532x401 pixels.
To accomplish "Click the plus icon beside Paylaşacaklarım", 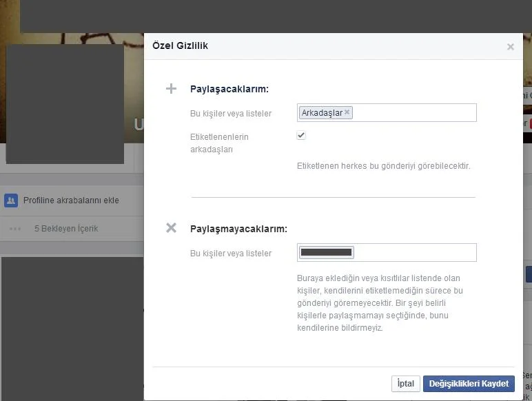I will (x=172, y=89).
